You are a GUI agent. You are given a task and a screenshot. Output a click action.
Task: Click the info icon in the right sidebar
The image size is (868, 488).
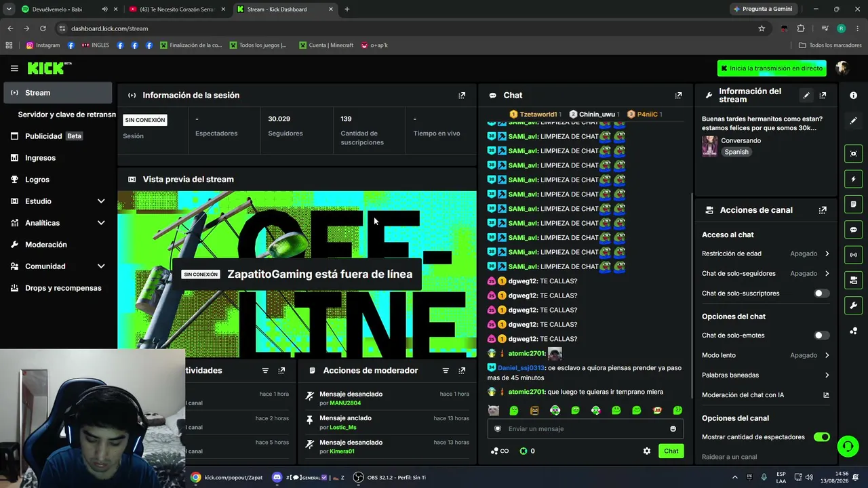853,96
